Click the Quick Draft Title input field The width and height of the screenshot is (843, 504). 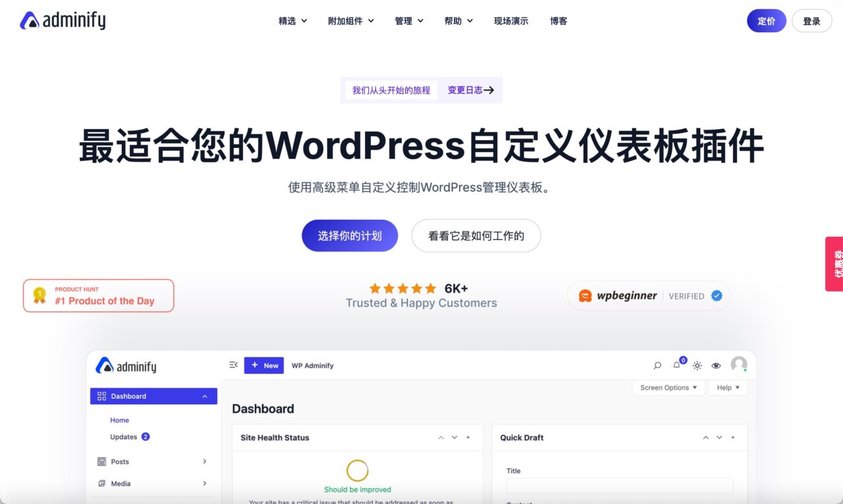coord(620,486)
